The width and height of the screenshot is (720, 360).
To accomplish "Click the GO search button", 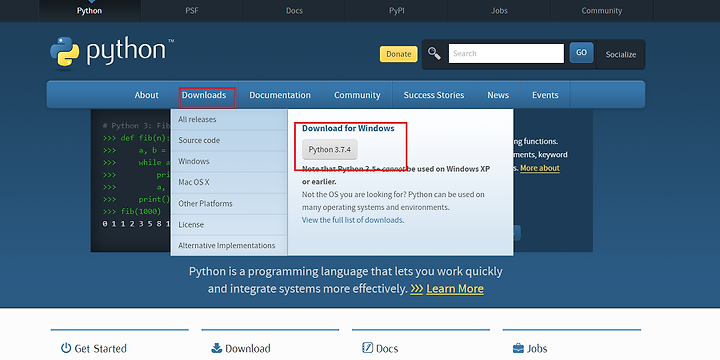I will pyautogui.click(x=581, y=53).
